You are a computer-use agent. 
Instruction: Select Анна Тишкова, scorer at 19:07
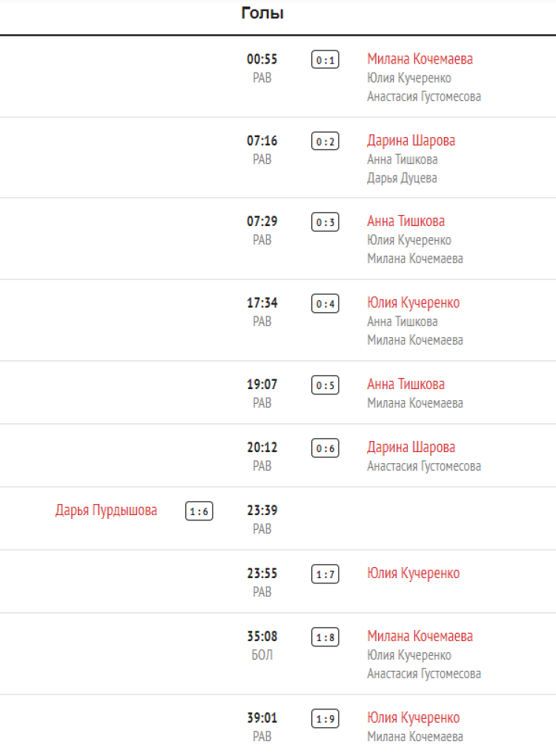[x=406, y=384]
